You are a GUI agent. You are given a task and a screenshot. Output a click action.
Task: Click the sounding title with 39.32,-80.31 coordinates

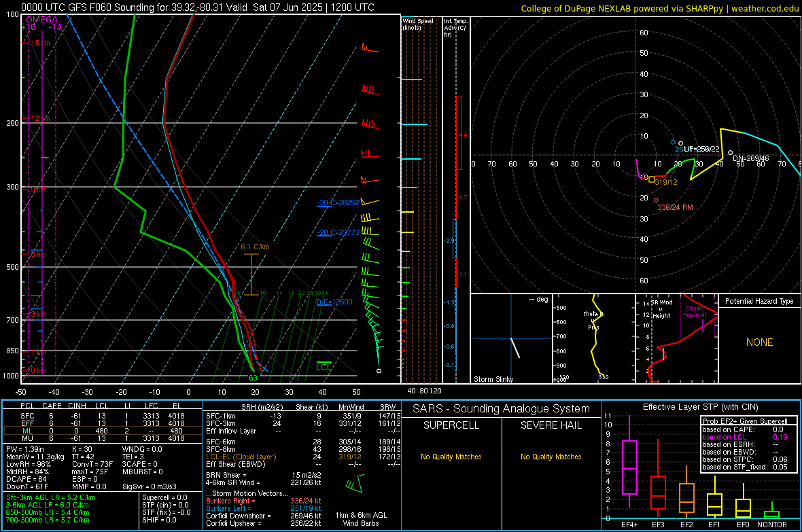pos(197,7)
